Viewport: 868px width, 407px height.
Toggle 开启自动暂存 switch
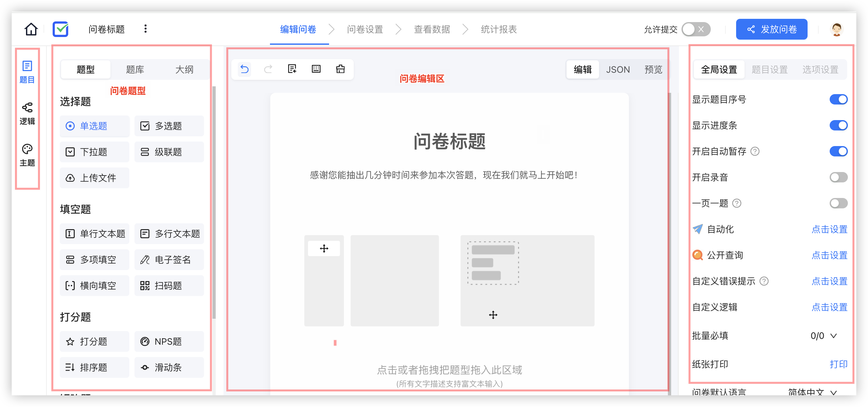point(838,151)
